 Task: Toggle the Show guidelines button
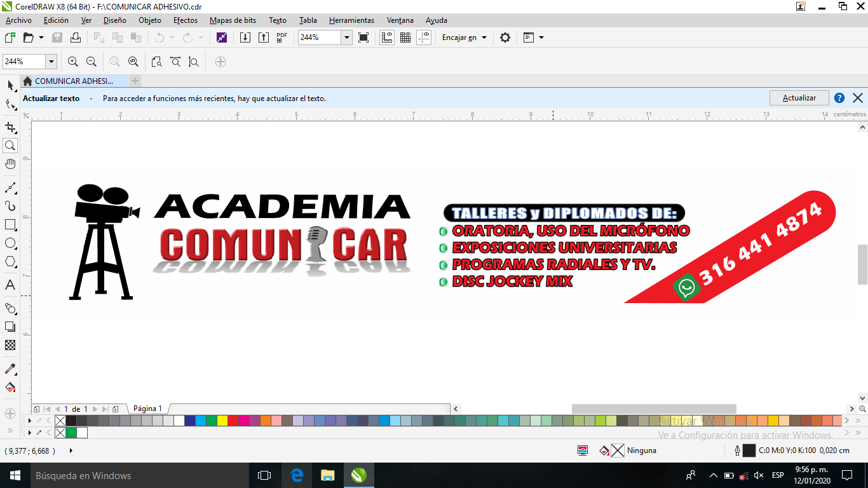pyautogui.click(x=424, y=37)
